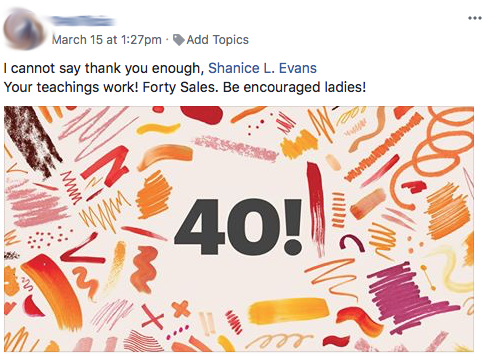
Task: Open the blurred profile picture of poster
Action: click(24, 29)
